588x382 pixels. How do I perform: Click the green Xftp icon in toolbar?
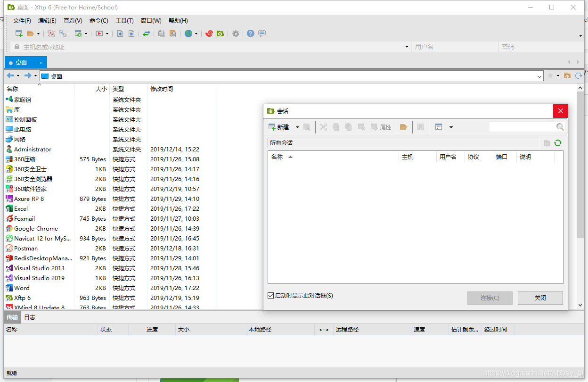(x=220, y=33)
